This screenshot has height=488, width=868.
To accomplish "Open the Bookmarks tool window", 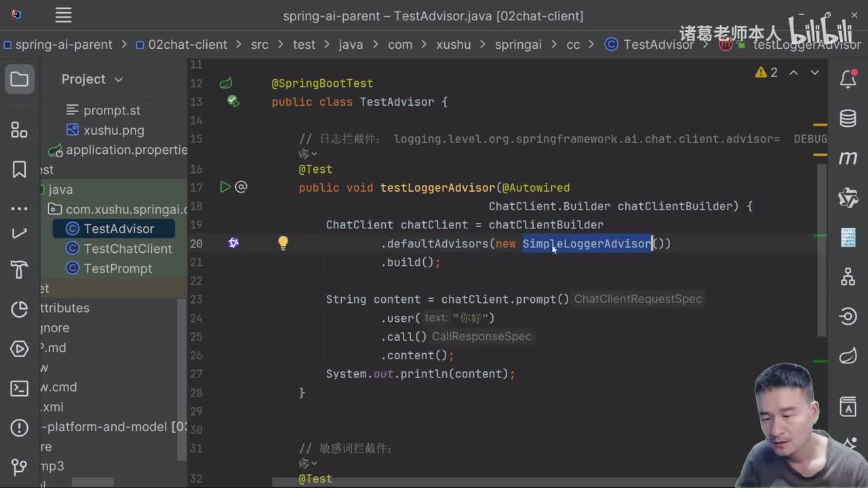I will point(19,169).
